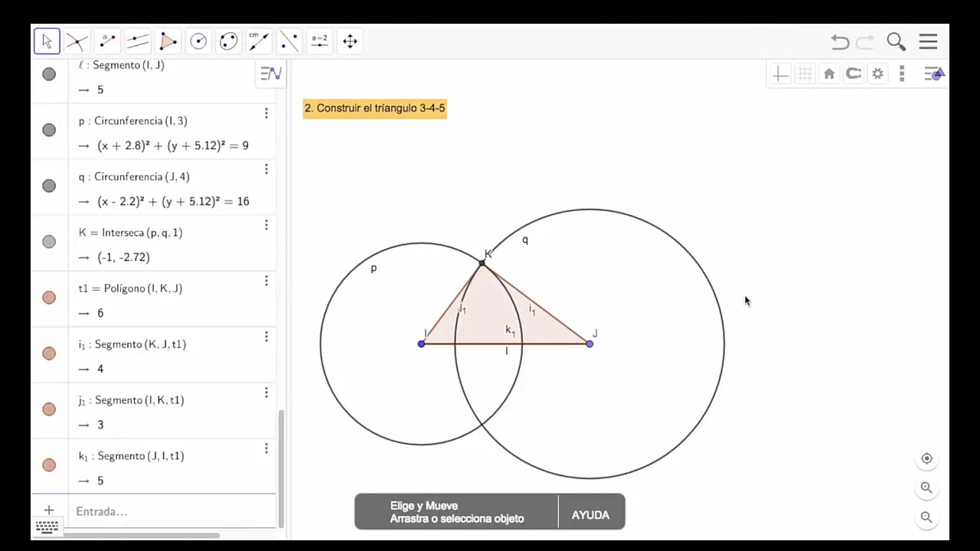Screen dimensions: 980x551
Task: Click the equation (x + 2.8)² + (y + 5.12)² = 9
Action: click(x=173, y=145)
